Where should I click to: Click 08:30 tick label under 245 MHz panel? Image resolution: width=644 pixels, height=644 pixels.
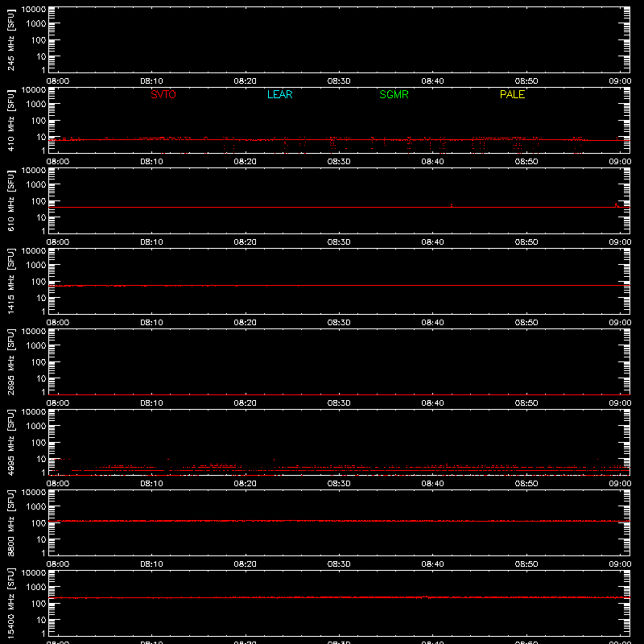click(x=339, y=81)
